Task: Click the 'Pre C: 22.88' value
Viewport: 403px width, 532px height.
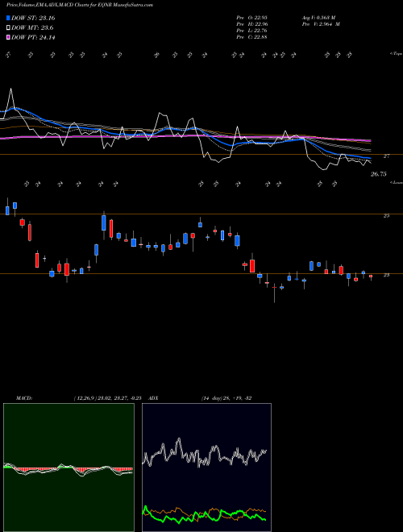Action: pyautogui.click(x=252, y=37)
